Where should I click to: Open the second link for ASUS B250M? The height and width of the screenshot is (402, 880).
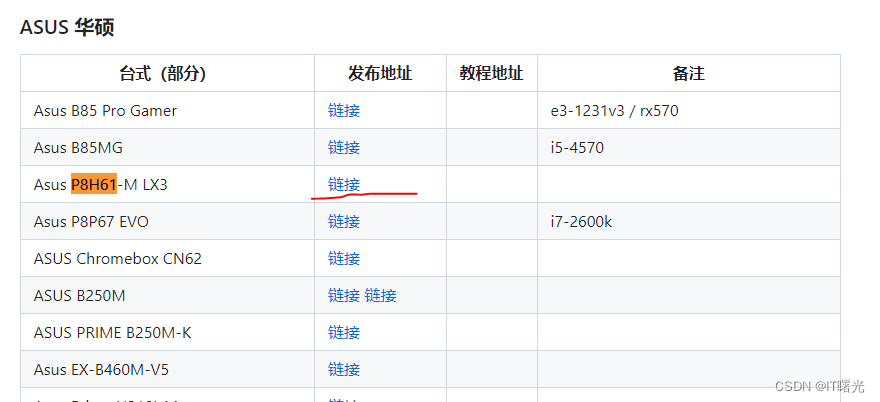(x=381, y=295)
